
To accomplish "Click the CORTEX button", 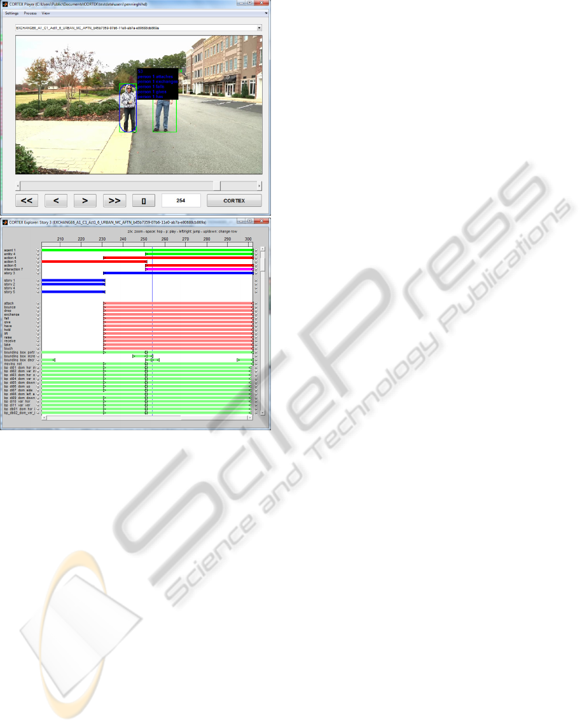I will pyautogui.click(x=234, y=200).
